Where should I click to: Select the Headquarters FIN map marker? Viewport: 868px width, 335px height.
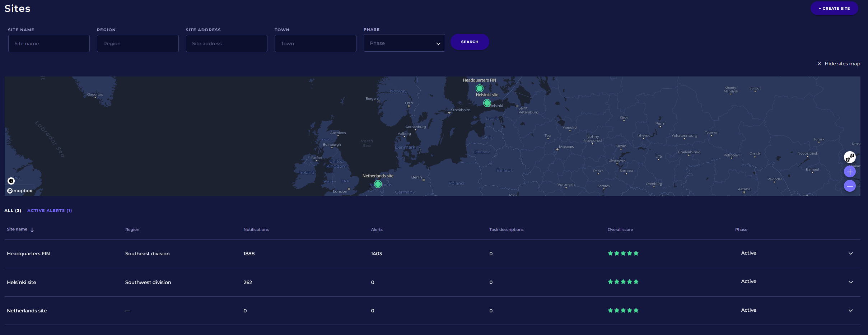pyautogui.click(x=479, y=88)
